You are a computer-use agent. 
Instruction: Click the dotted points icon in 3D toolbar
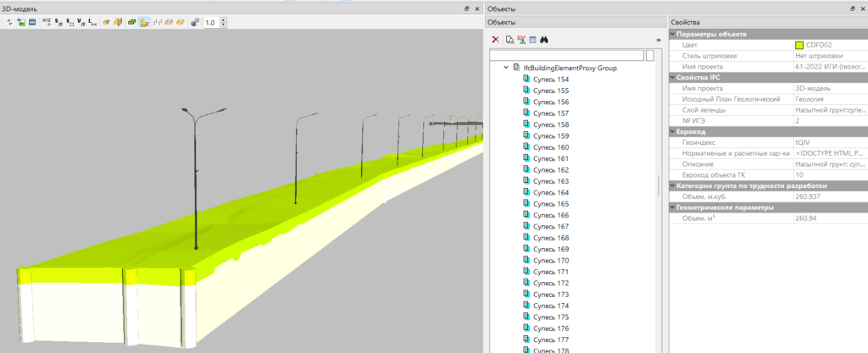(157, 23)
